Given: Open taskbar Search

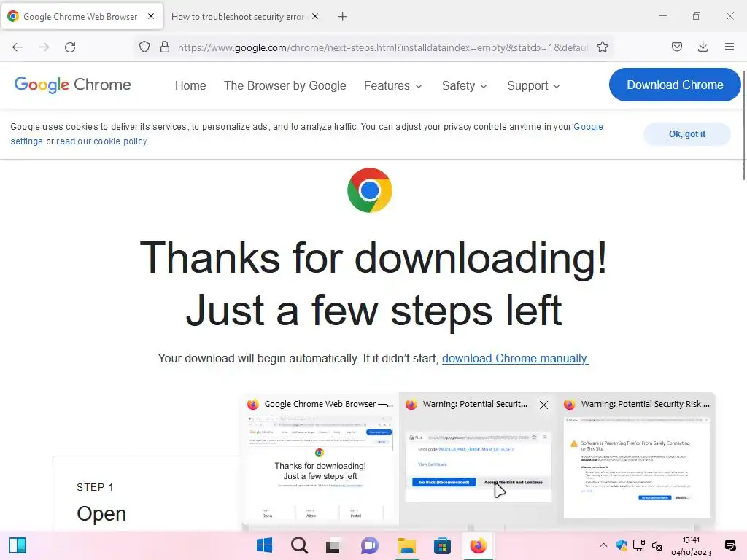Looking at the screenshot, I should [300, 545].
